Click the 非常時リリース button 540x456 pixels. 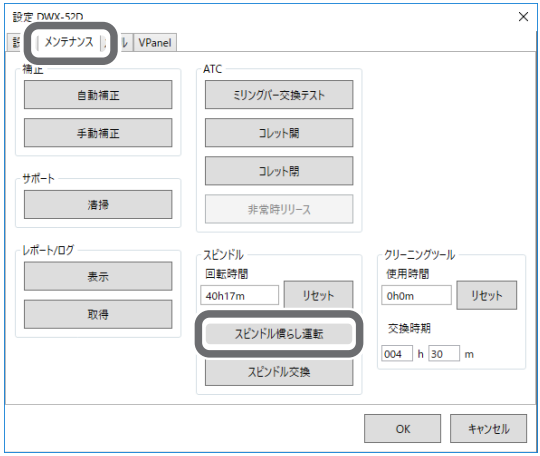[279, 209]
